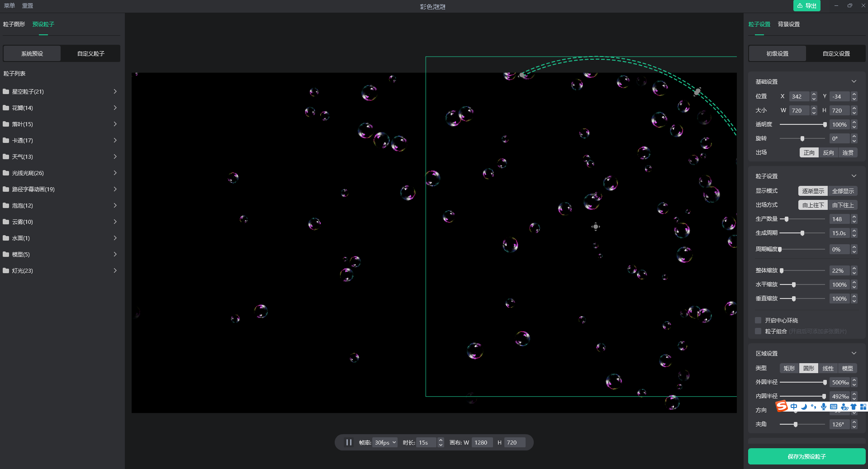Enable the 开启中心环绕 checkbox
The height and width of the screenshot is (469, 868).
(758, 320)
